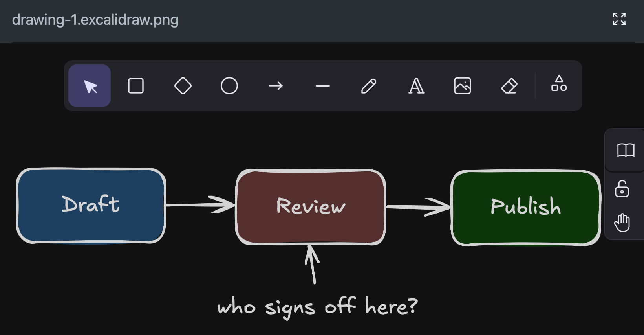Viewport: 644px width, 335px height.
Task: Click the fullscreen expand icon
Action: click(x=619, y=19)
